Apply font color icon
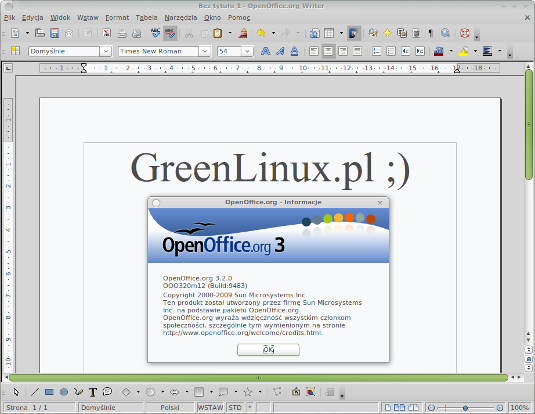This screenshot has height=414, width=535. click(x=439, y=51)
